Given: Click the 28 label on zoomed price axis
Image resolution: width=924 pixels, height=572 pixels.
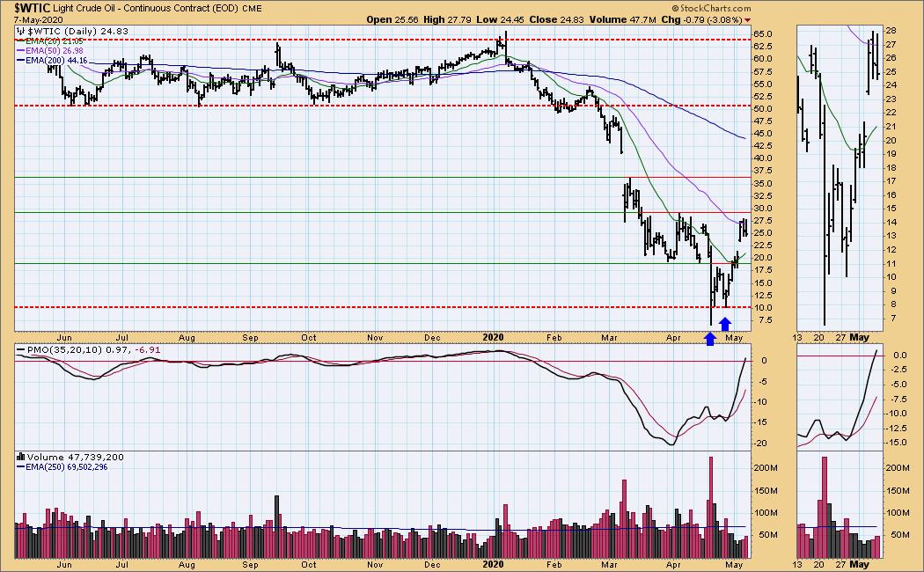Looking at the screenshot, I should tap(891, 31).
